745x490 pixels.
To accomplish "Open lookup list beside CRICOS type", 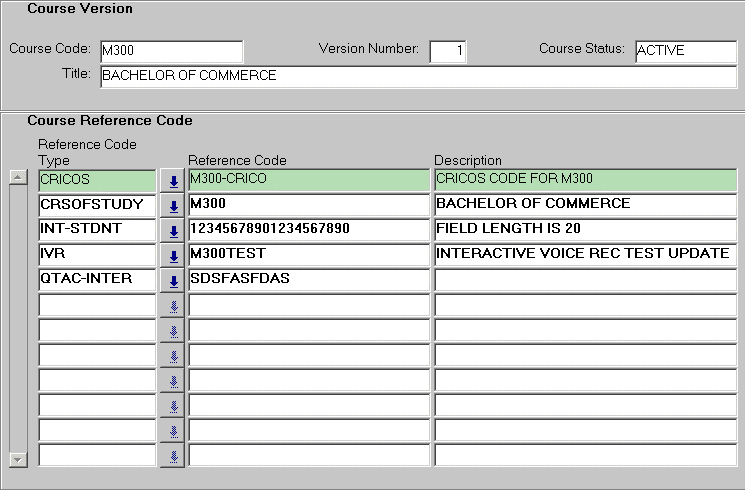I will 173,181.
